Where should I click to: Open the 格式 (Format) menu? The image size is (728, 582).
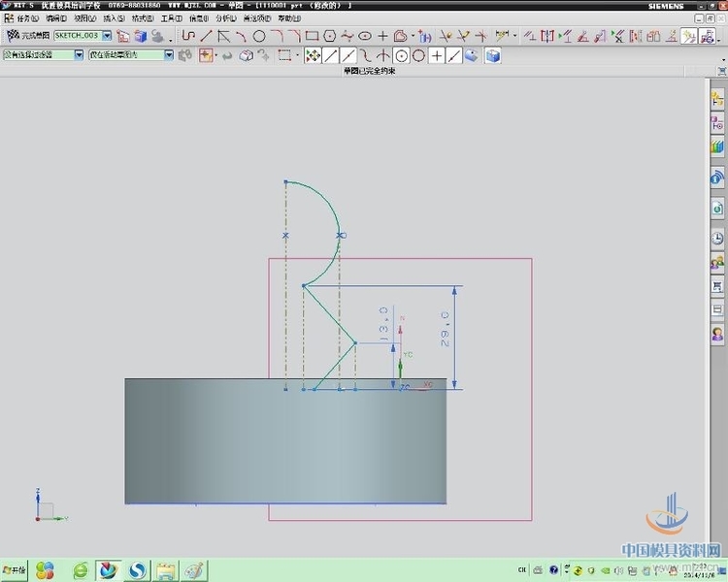click(x=142, y=18)
